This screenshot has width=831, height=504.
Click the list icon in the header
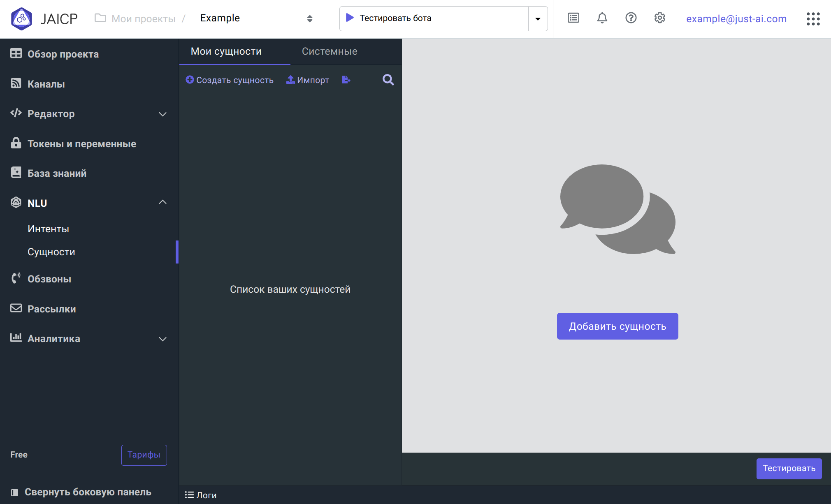(573, 18)
